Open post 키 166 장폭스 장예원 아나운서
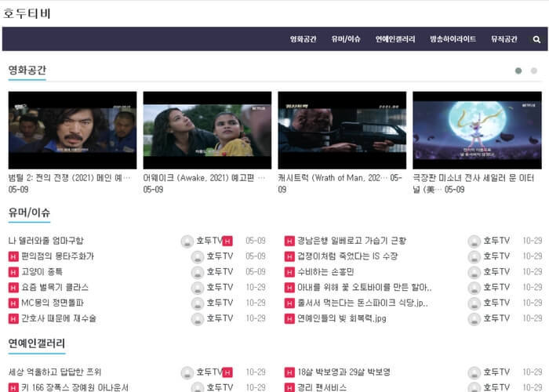549x392 pixels. [x=75, y=387]
